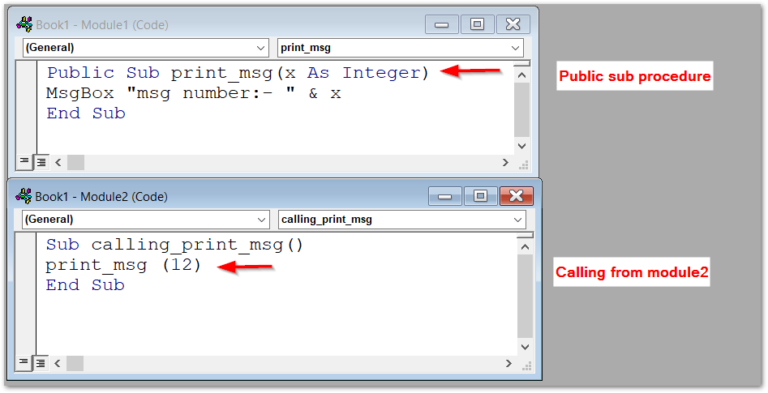Click the margin indicator bar in Module2
Screen dimensions: 768x393
[x=26, y=295]
